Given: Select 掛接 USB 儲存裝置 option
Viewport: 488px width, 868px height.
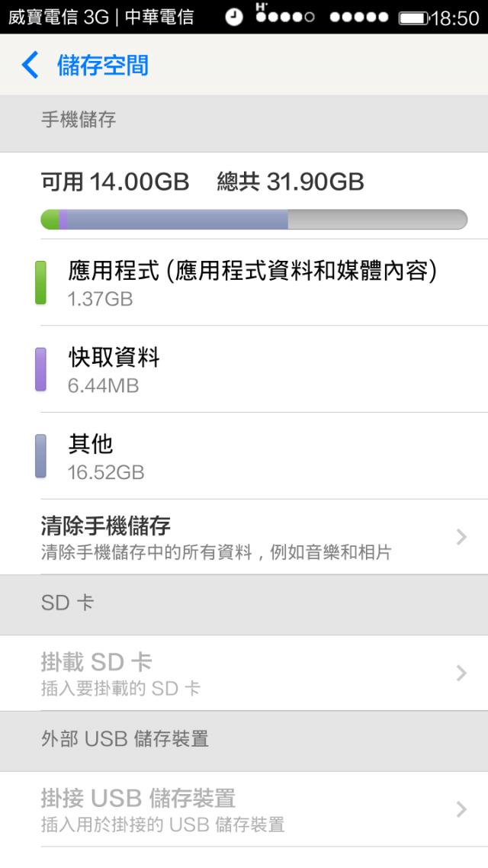Looking at the screenshot, I should 244,809.
